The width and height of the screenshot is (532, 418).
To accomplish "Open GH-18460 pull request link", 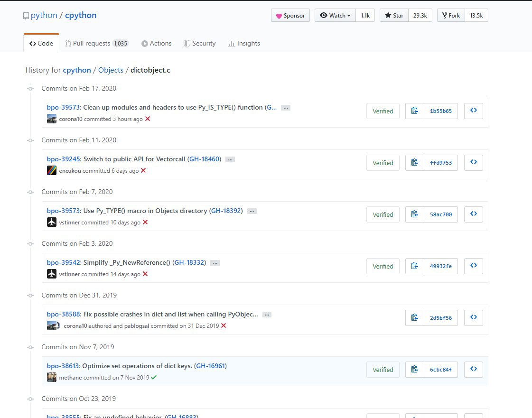I will point(204,159).
